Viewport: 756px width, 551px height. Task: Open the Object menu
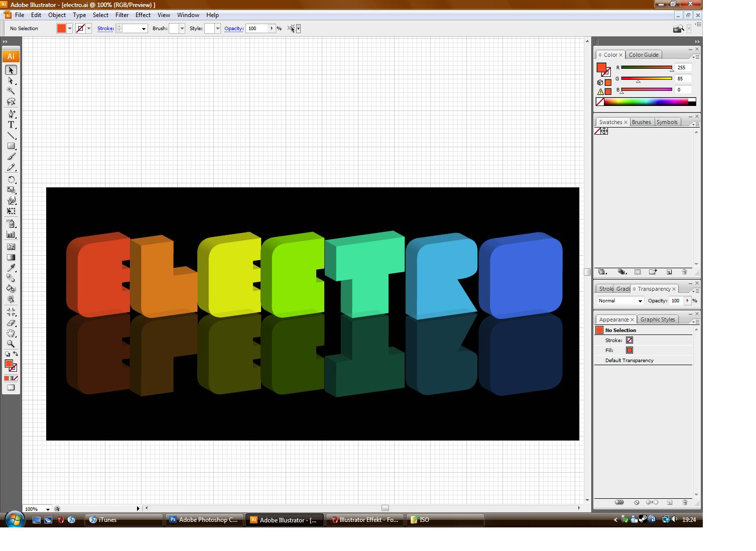tap(57, 15)
